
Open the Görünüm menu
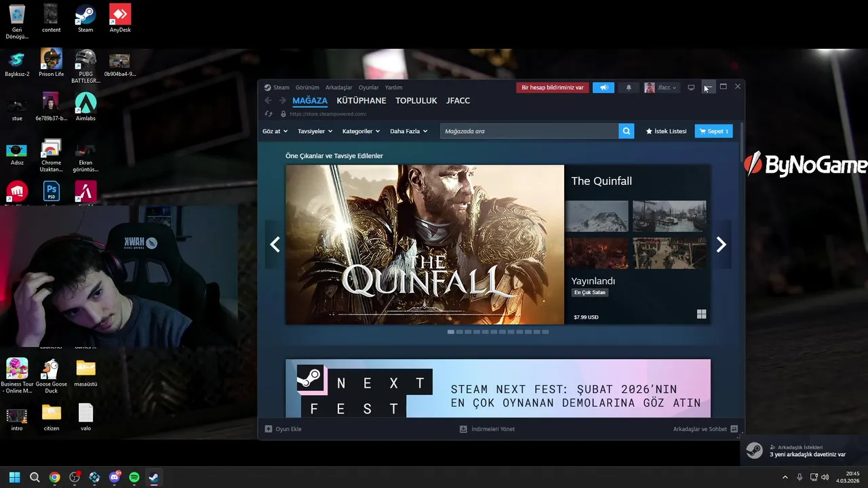click(x=307, y=87)
